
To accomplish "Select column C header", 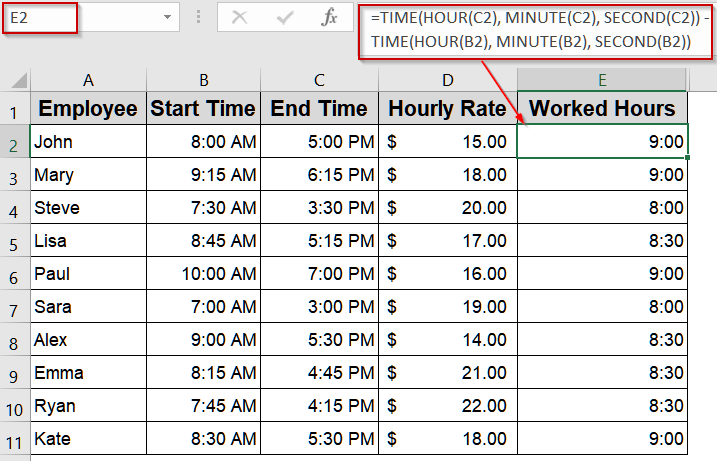I will [x=319, y=80].
